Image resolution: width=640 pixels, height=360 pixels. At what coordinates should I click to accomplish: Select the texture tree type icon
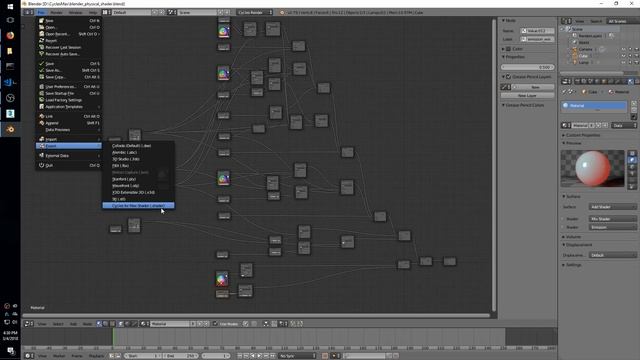tap(112, 324)
